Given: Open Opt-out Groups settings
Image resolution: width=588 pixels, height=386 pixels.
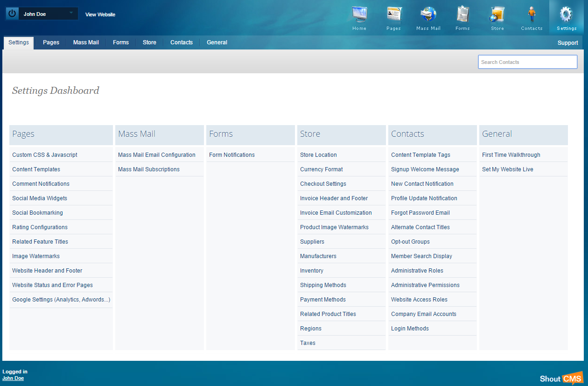Looking at the screenshot, I should (411, 242).
